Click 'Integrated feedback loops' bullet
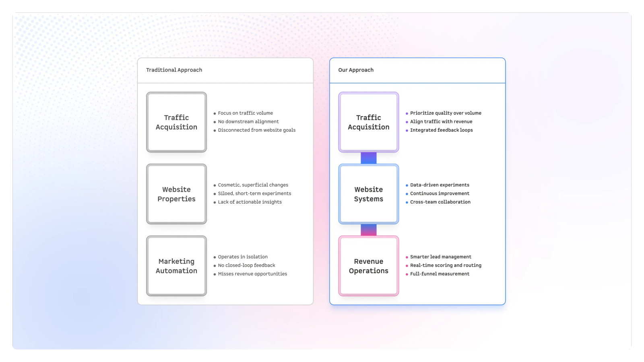Screen dimensions: 644x362 pos(439,130)
